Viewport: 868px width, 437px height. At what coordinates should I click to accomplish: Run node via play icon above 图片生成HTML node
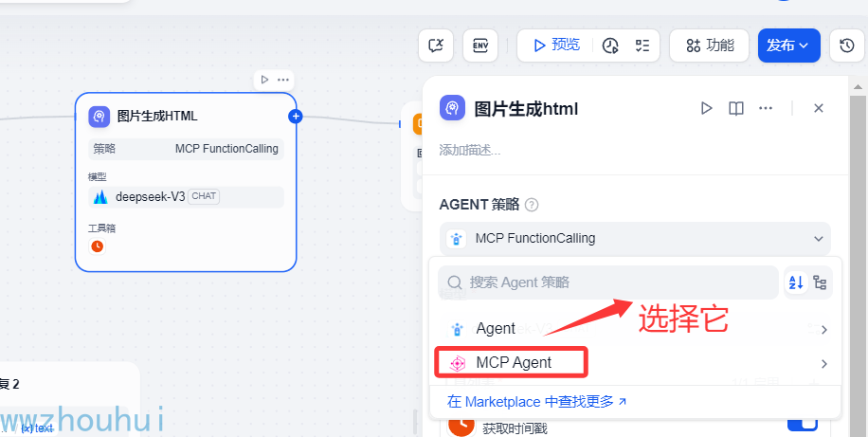264,80
